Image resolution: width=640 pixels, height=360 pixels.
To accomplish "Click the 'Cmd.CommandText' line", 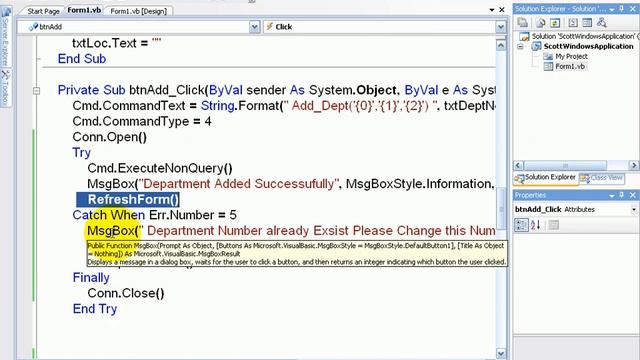I will [284, 106].
